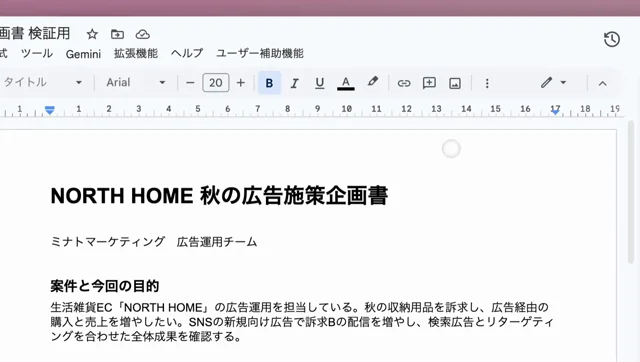Toggle bold formatting
This screenshot has height=362, width=640.
pos(269,83)
